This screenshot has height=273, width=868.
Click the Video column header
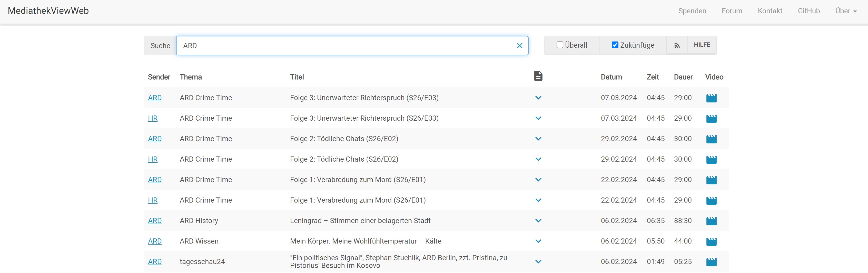pyautogui.click(x=714, y=77)
